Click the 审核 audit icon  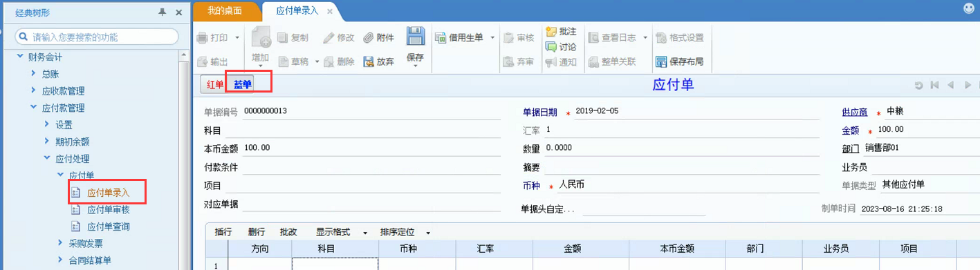click(508, 37)
